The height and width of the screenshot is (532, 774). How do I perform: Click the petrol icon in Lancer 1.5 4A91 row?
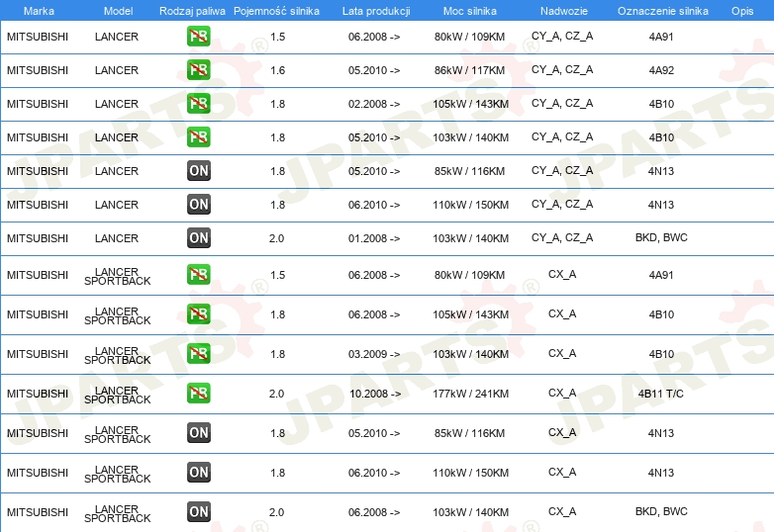pyautogui.click(x=198, y=36)
